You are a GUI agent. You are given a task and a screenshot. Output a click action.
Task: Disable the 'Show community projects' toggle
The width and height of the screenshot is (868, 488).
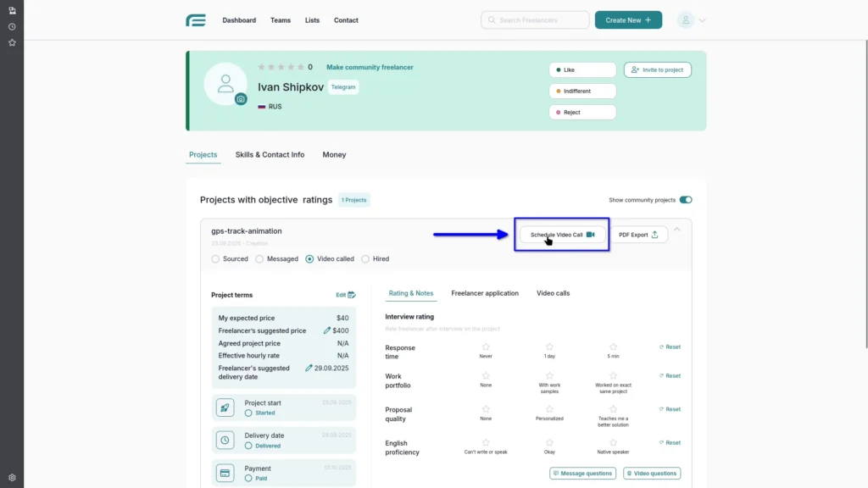(x=686, y=199)
